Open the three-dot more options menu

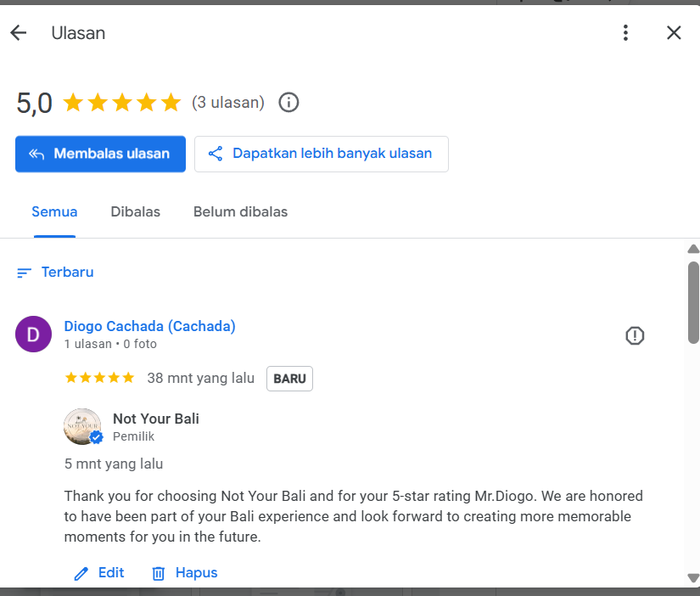coord(625,32)
